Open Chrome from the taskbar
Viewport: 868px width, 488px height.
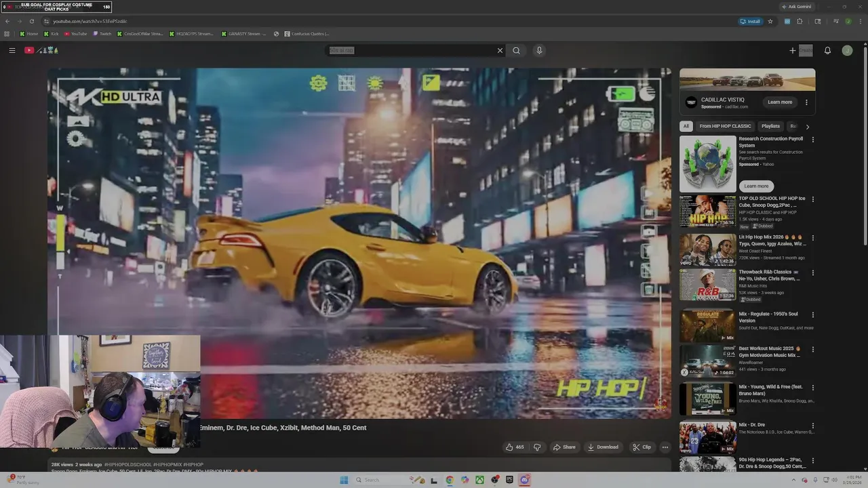450,480
